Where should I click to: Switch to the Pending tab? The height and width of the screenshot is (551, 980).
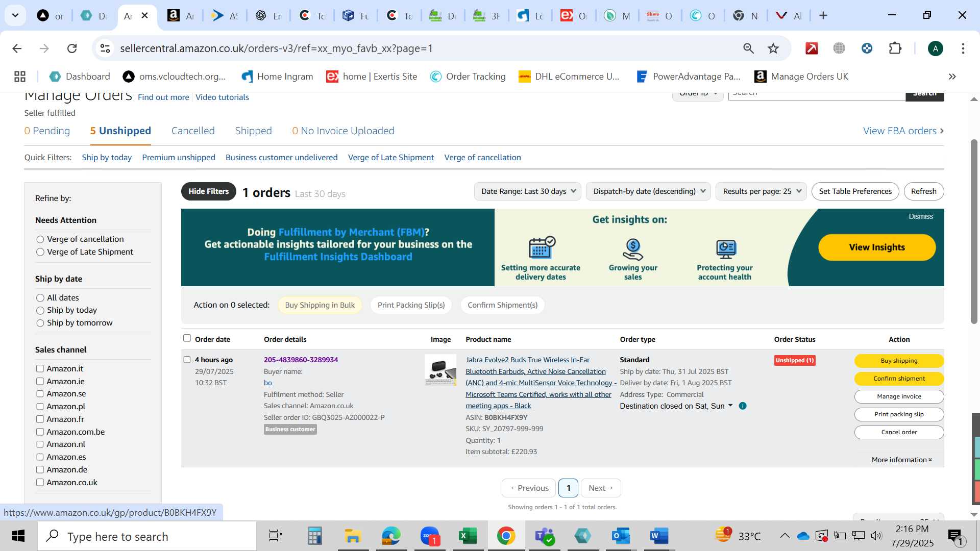click(47, 131)
